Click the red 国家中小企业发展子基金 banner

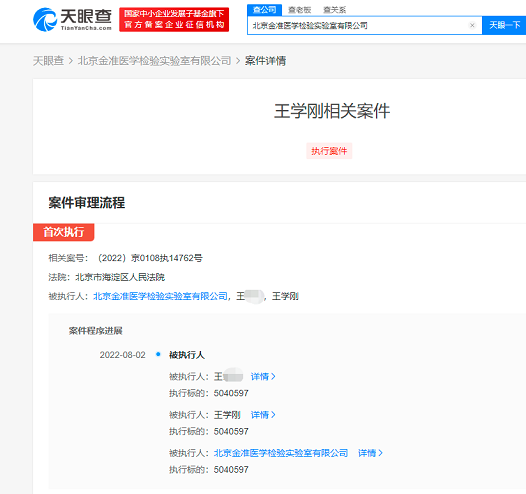174,19
